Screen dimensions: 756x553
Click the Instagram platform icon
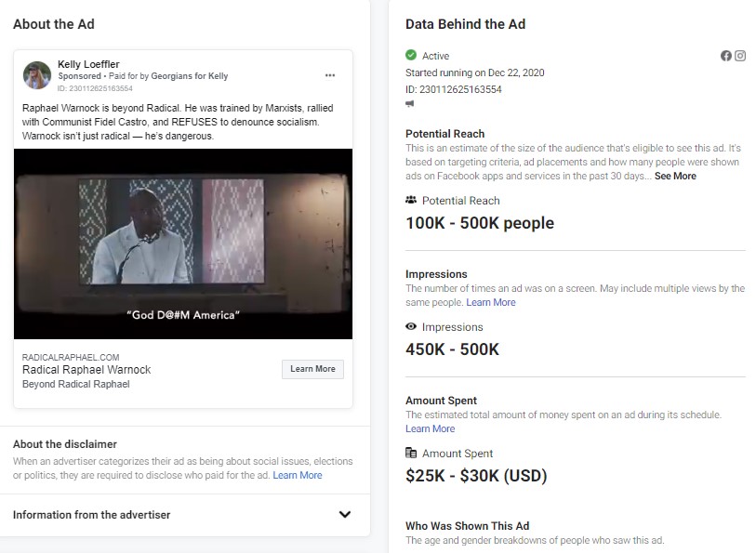pyautogui.click(x=740, y=56)
